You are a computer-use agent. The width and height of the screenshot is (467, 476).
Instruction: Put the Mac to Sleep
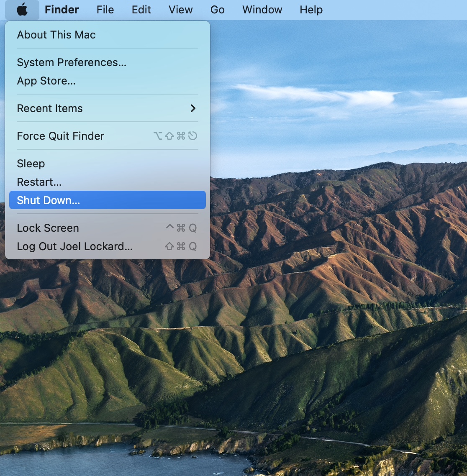tap(108, 164)
